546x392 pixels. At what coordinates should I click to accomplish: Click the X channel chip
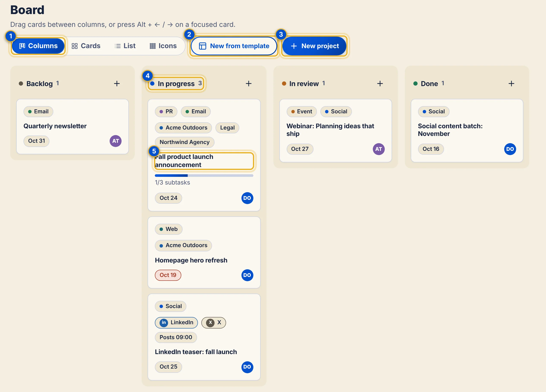[x=213, y=323]
